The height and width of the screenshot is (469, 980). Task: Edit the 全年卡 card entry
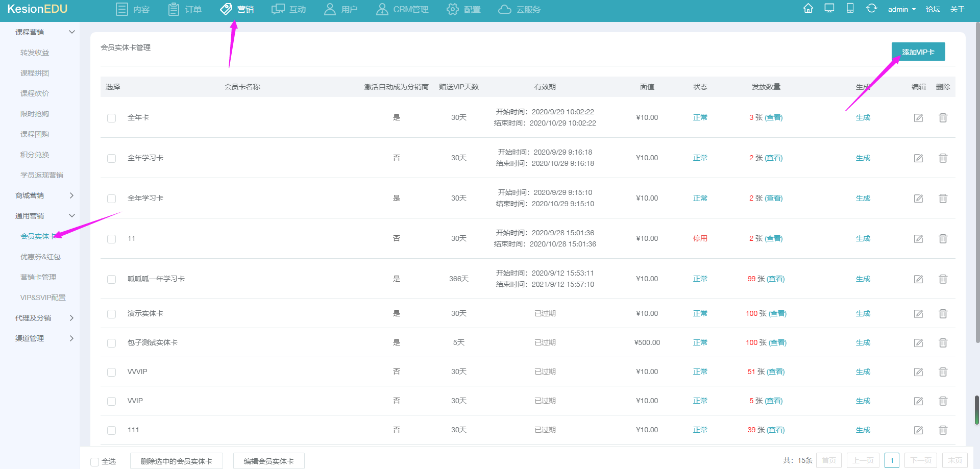click(x=918, y=118)
